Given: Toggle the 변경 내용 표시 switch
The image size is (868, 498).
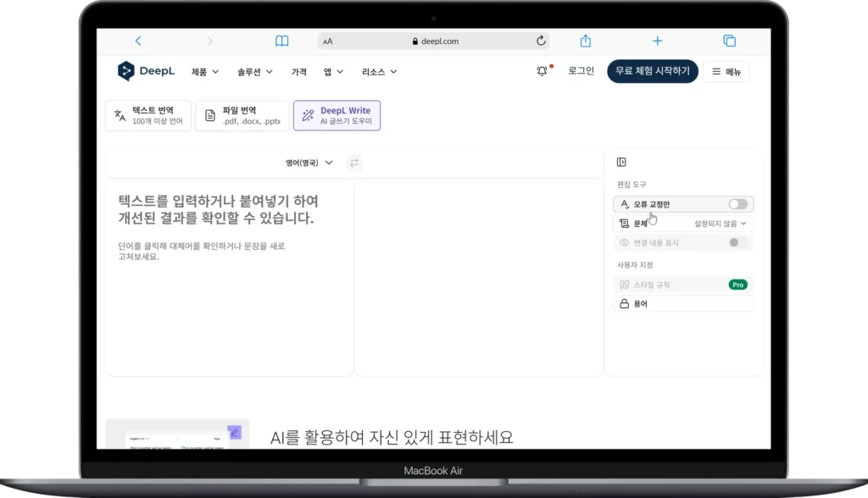Looking at the screenshot, I should pyautogui.click(x=738, y=242).
